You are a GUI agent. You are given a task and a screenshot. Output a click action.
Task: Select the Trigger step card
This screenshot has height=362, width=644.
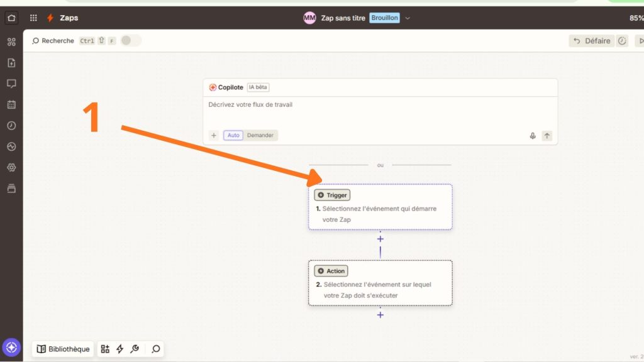(x=380, y=207)
